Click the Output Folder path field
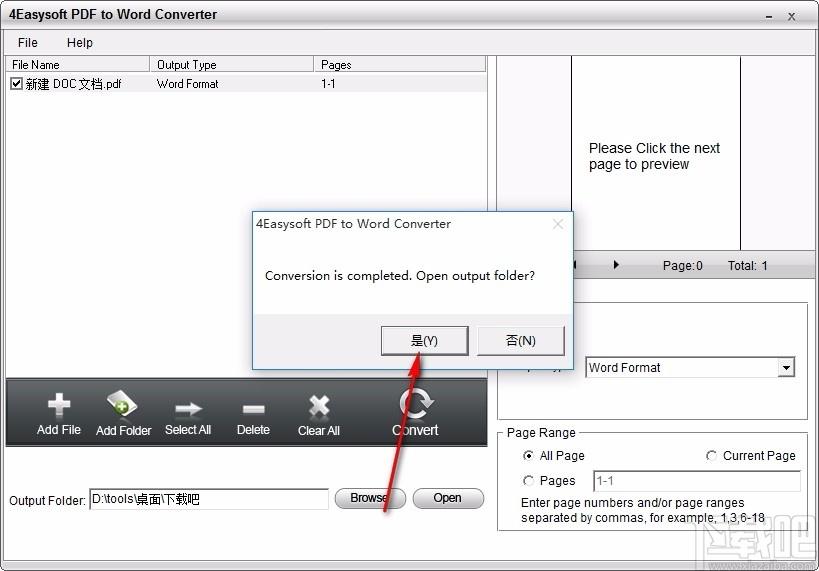Viewport: 819px width, 571px height. tap(209, 499)
